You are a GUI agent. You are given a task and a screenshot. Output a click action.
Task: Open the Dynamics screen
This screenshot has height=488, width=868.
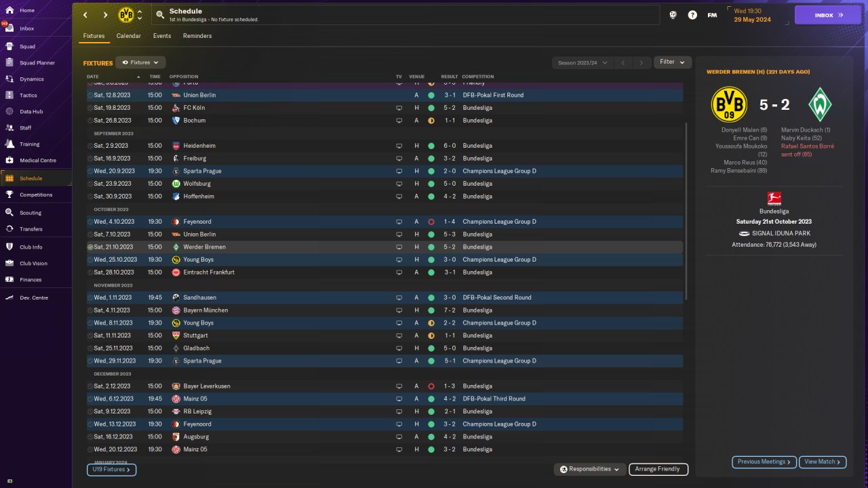tap(37, 79)
